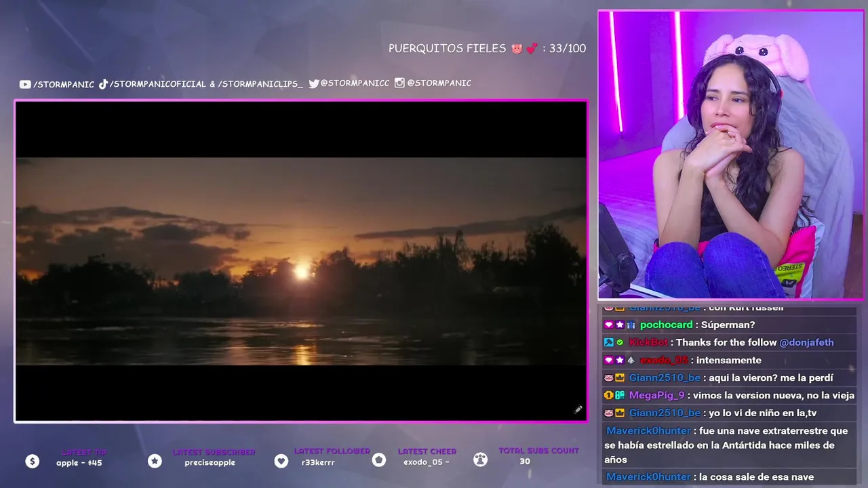The height and width of the screenshot is (488, 868).
Task: Click the 33/100 goal counter
Action: pyautogui.click(x=568, y=49)
